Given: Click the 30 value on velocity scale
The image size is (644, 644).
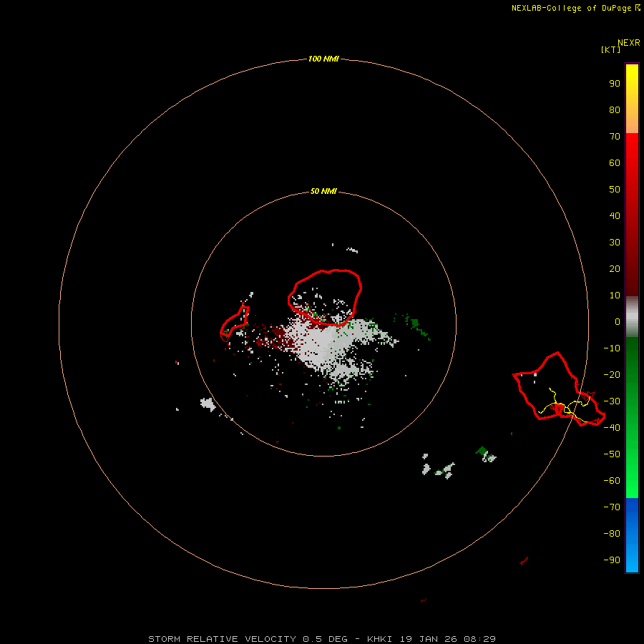Looking at the screenshot, I should 615,243.
